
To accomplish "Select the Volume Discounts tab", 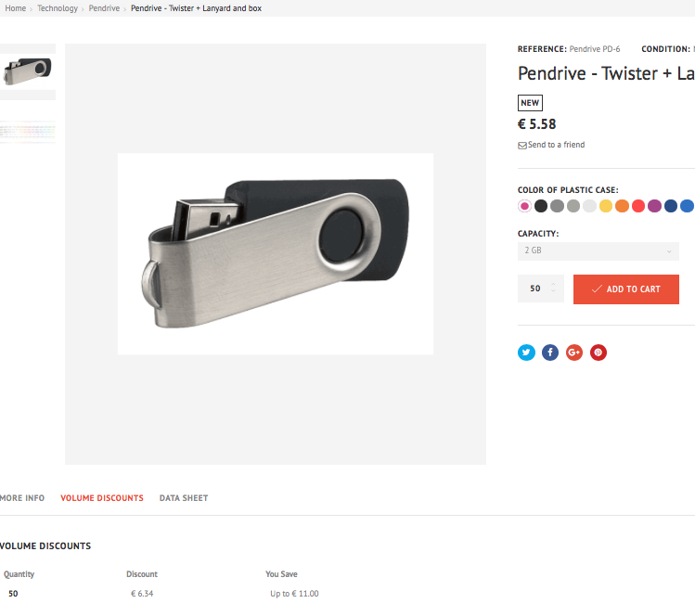I will [x=102, y=498].
